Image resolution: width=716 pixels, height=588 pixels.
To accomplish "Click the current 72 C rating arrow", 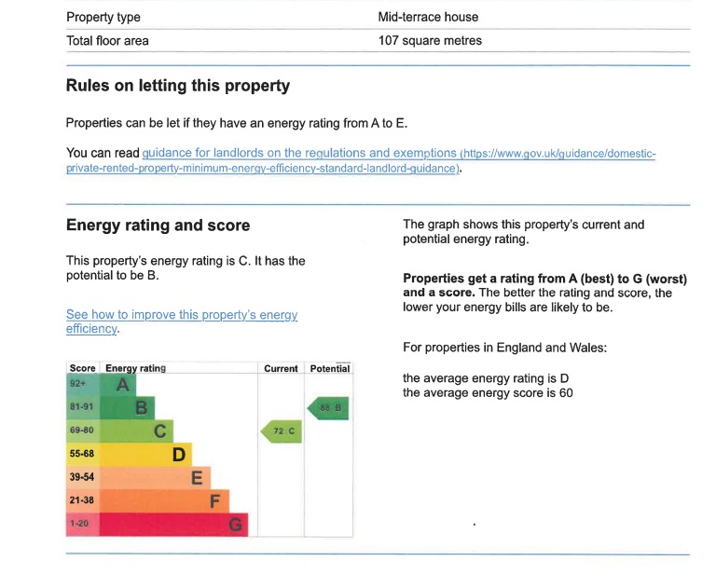I will tap(282, 431).
